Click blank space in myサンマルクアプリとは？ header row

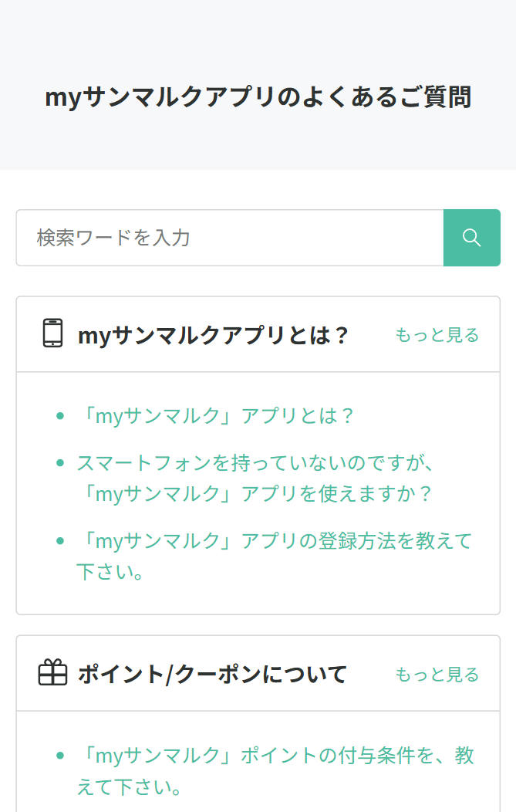pos(372,335)
